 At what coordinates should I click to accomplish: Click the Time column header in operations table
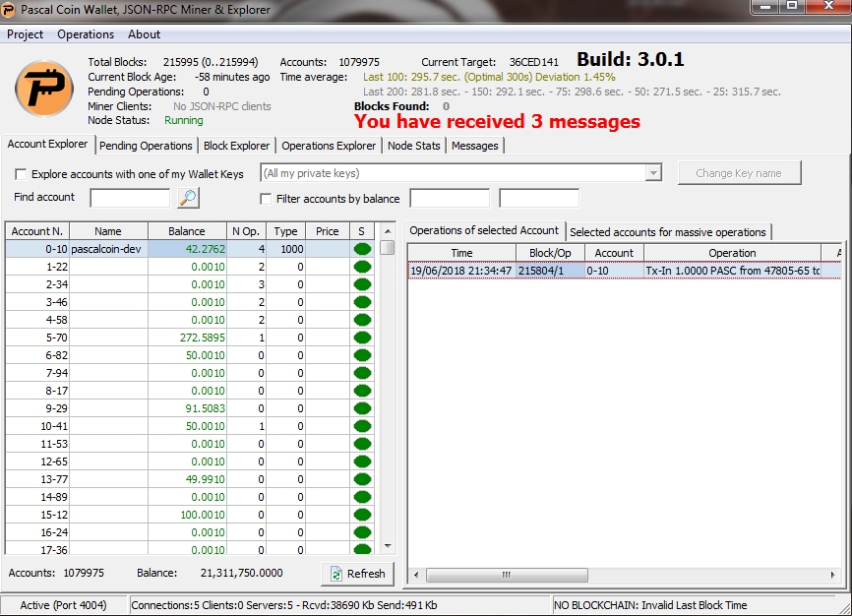pos(461,253)
